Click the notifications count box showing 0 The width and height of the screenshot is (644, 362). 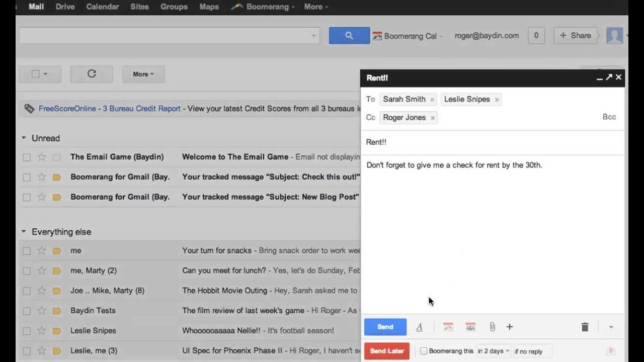536,36
